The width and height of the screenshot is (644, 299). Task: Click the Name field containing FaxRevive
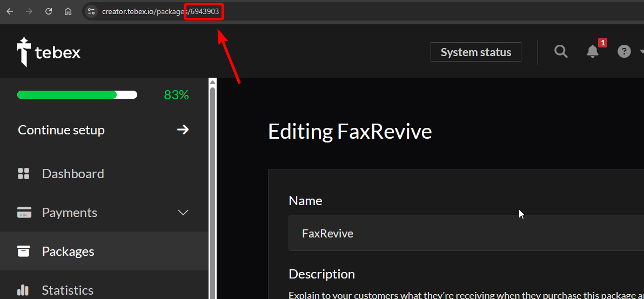pos(466,233)
